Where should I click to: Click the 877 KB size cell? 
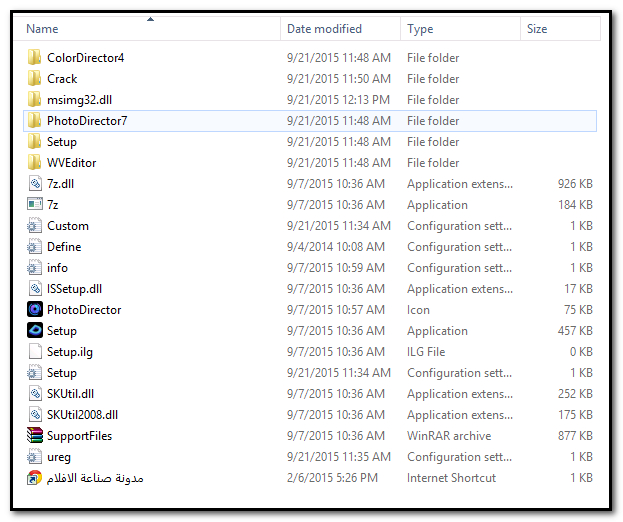(575, 436)
